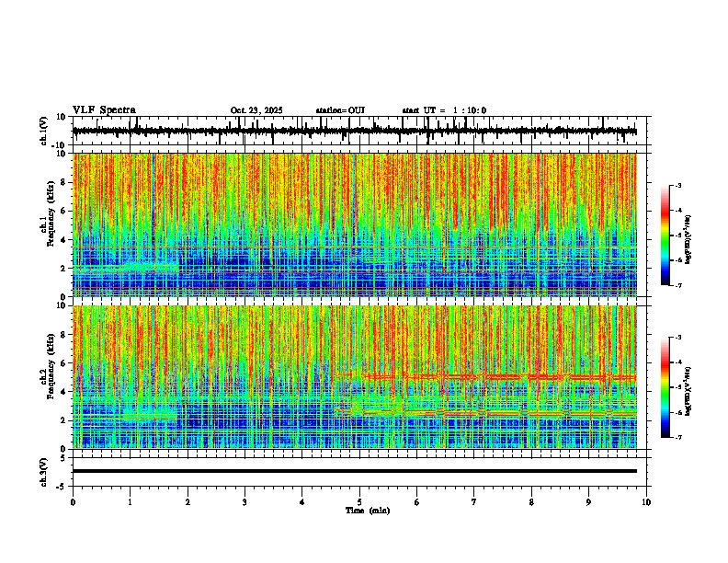Click the ch.2 spectrogram panel
The width and height of the screenshot is (728, 563).
[x=355, y=377]
